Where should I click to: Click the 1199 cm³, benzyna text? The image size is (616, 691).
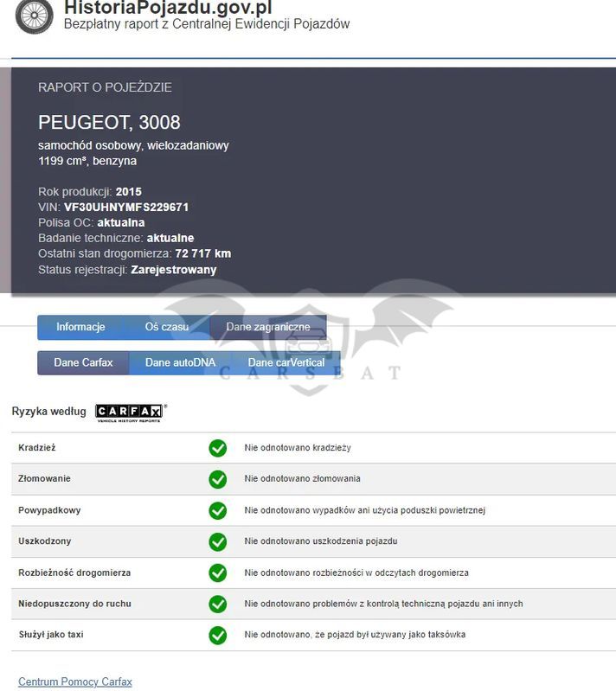(87, 161)
